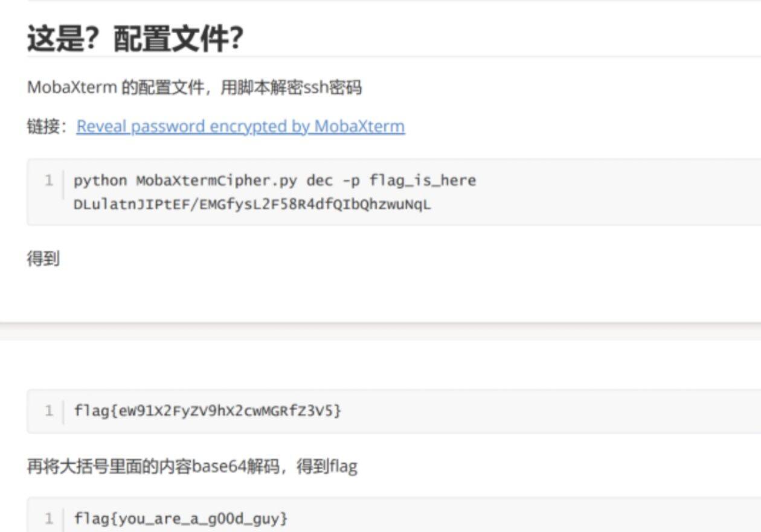
Task: Click the final flag "flag{you_are_a_g00d_guy}"
Action: (x=181, y=518)
